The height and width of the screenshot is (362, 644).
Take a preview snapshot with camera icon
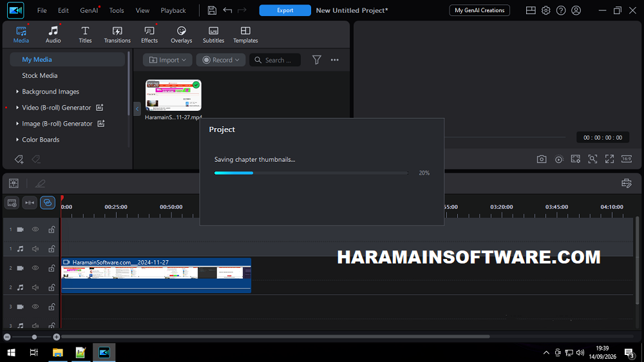point(542,159)
